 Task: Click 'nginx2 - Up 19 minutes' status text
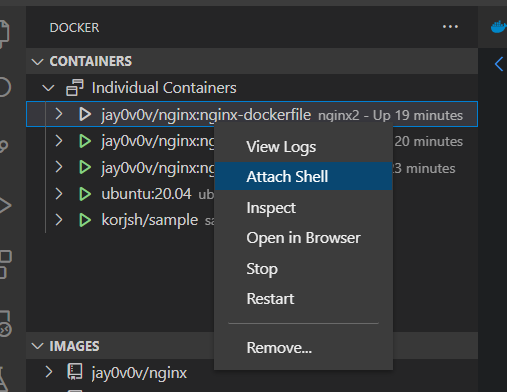390,116
